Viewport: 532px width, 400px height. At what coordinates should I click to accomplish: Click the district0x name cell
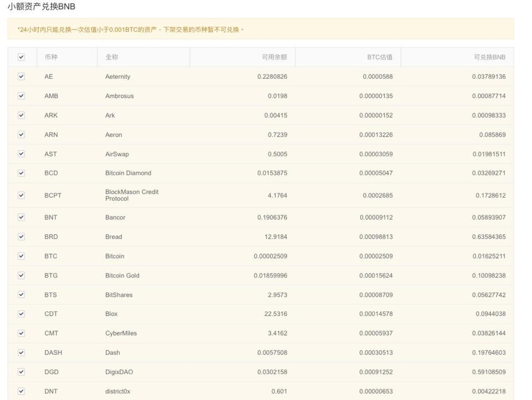117,391
